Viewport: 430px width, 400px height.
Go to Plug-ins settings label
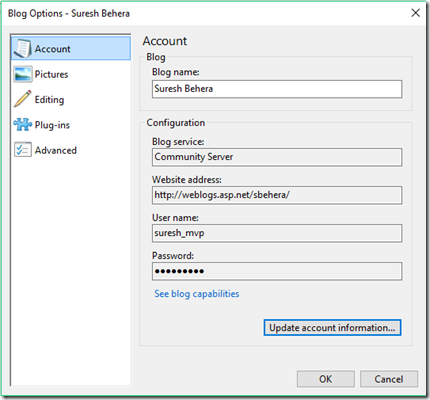(52, 125)
